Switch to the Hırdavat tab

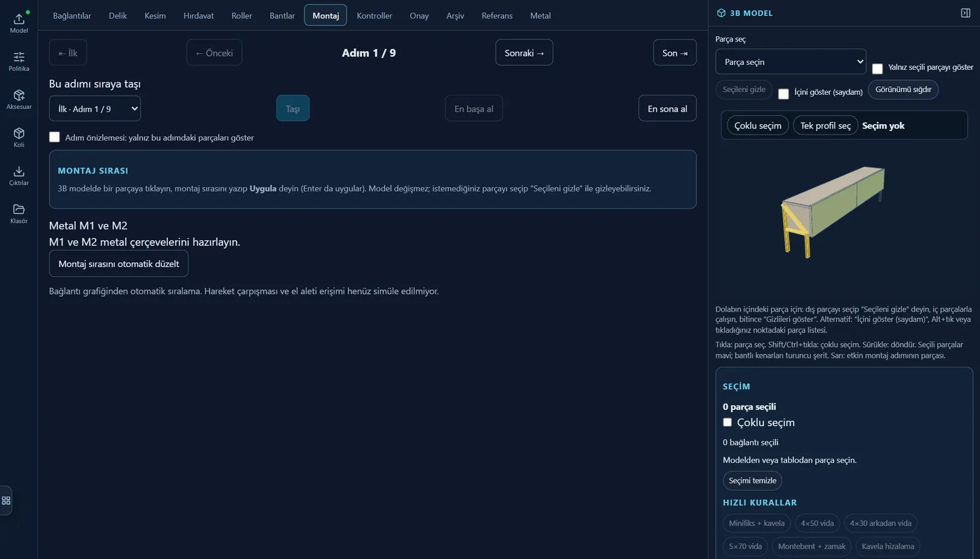[x=198, y=15]
